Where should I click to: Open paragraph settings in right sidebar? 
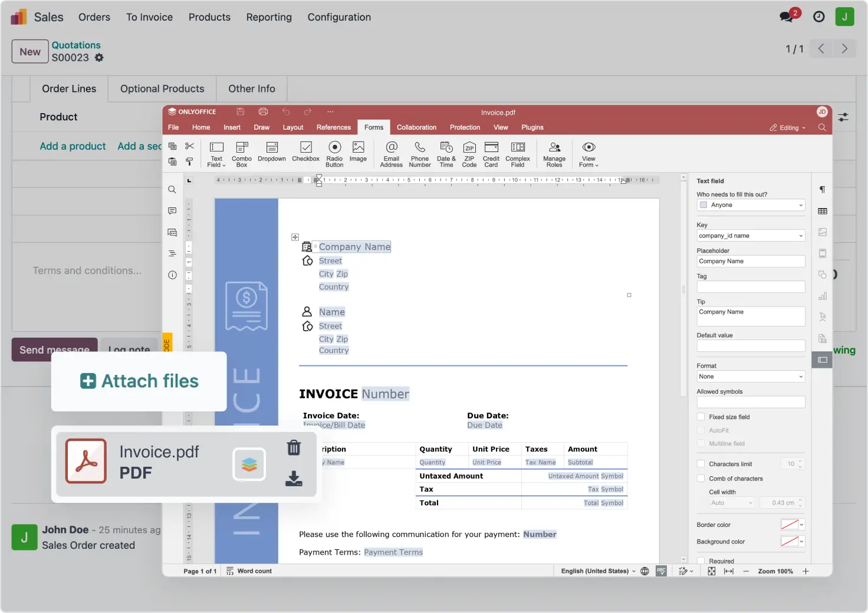[x=822, y=190]
